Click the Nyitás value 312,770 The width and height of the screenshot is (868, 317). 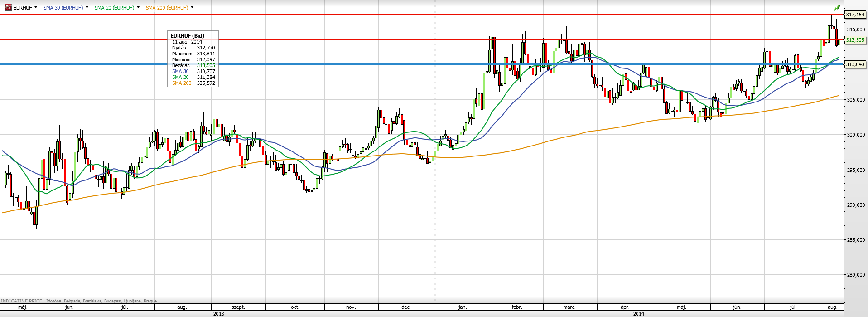click(206, 48)
